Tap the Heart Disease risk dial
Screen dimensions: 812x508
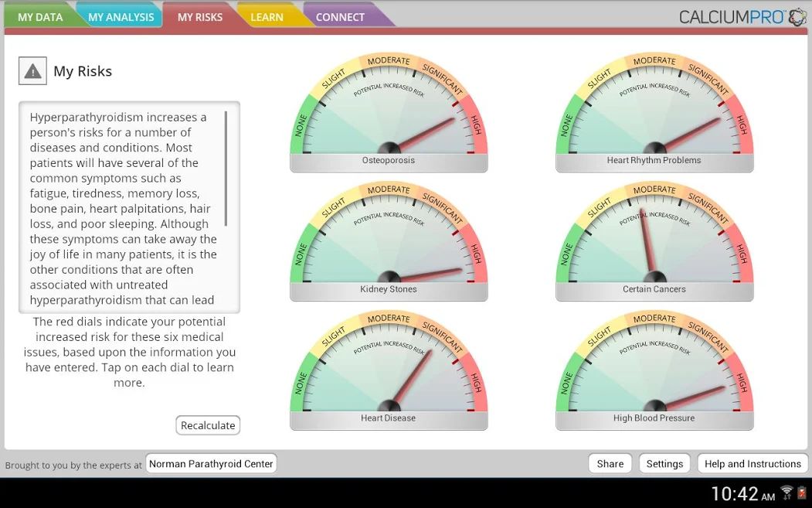click(389, 374)
